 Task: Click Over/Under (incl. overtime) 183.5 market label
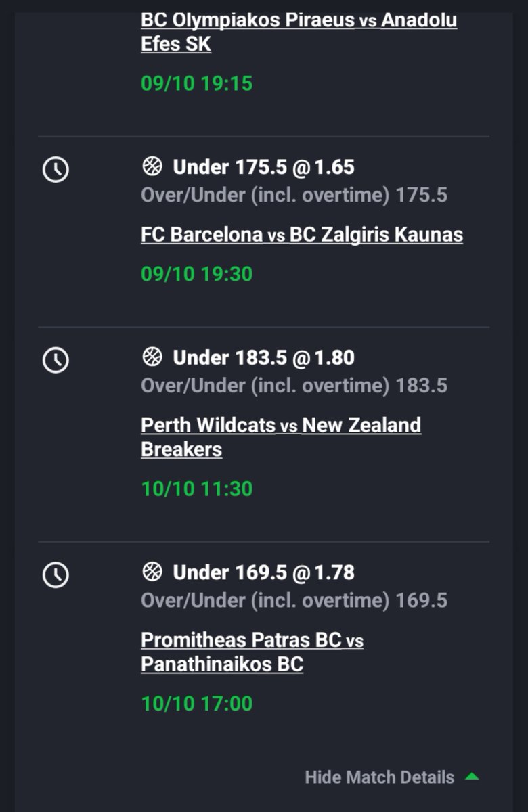pyautogui.click(x=294, y=386)
